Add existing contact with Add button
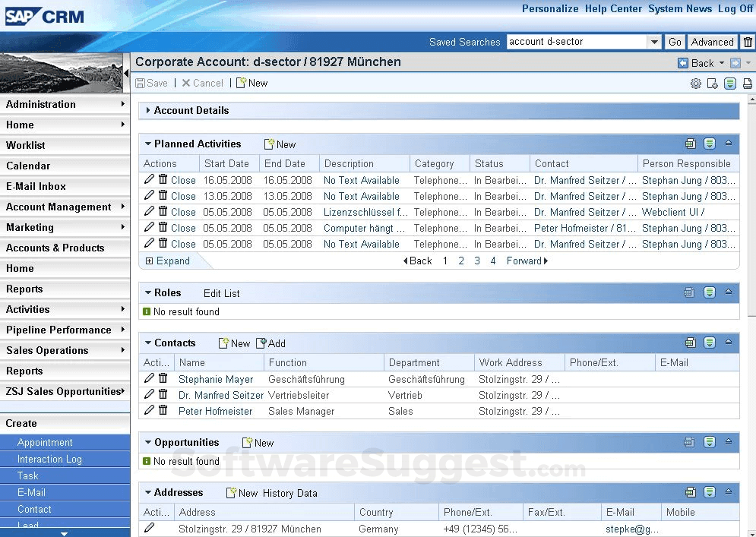 click(271, 343)
